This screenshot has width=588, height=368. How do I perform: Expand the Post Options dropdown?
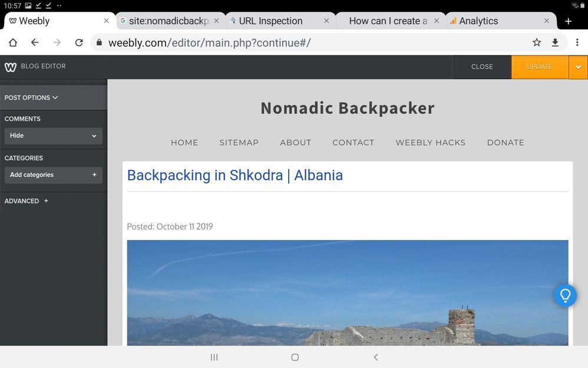(x=31, y=97)
